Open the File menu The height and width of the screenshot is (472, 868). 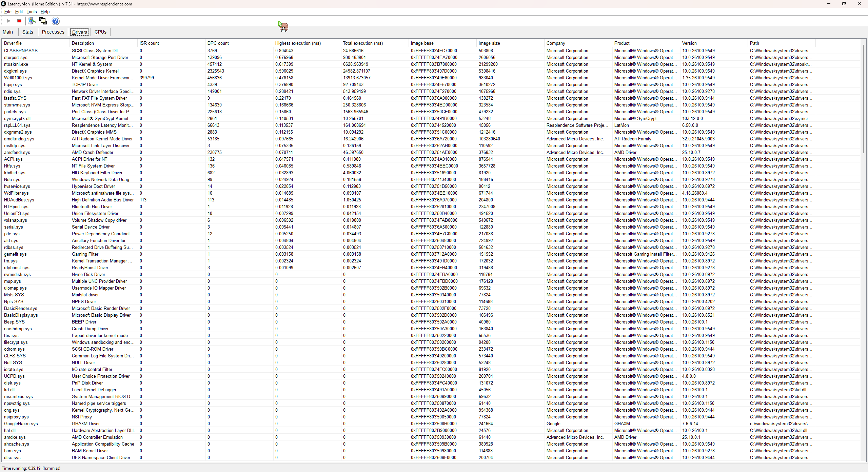[x=8, y=12]
